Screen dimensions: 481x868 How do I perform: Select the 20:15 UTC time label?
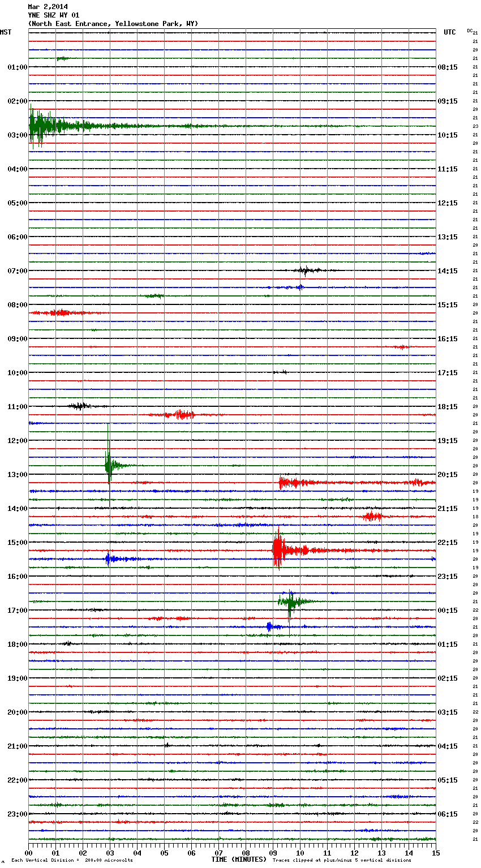tap(448, 475)
